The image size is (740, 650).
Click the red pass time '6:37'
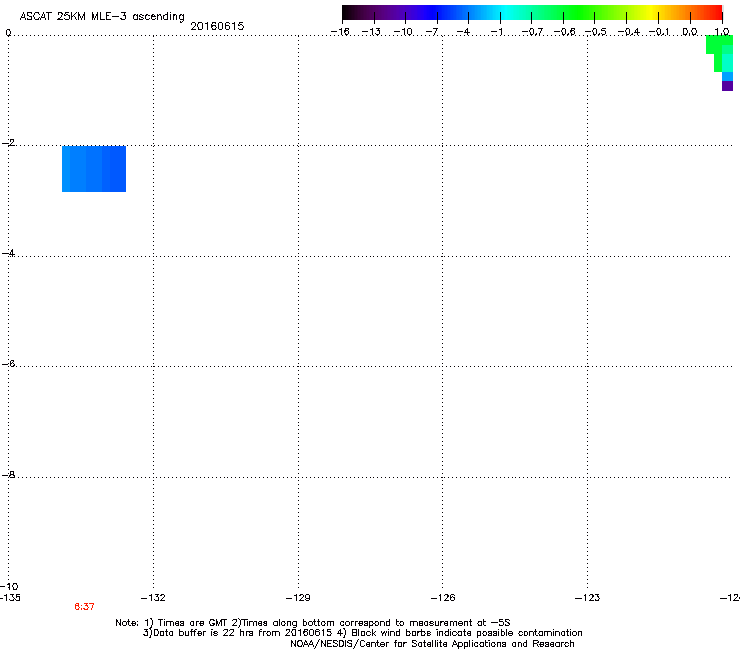point(84,607)
